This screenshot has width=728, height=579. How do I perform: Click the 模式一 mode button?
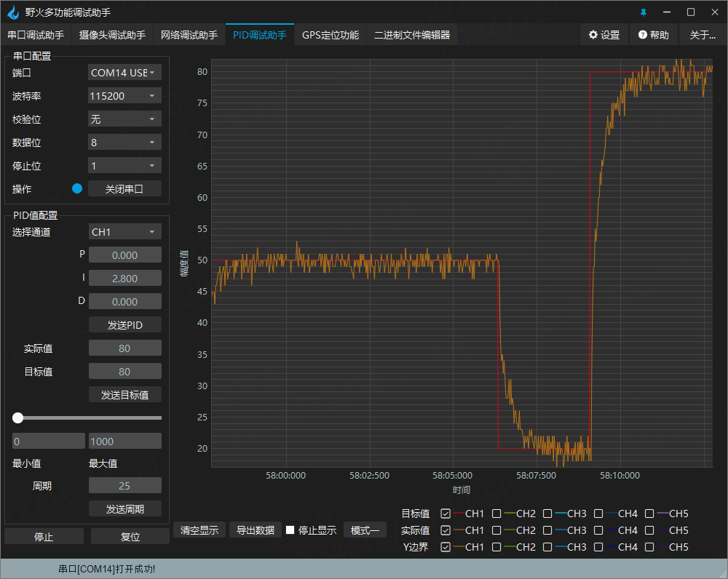[365, 530]
